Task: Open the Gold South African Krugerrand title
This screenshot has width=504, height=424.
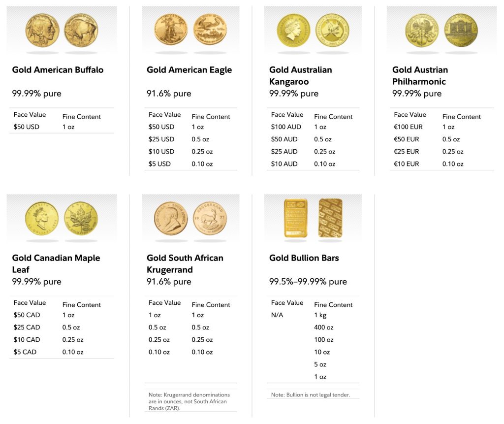Action: [x=185, y=264]
